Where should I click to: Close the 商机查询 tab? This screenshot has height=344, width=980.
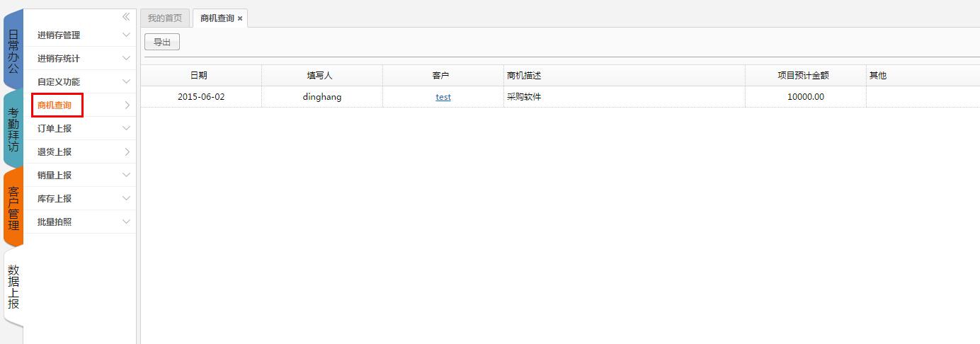click(x=240, y=18)
